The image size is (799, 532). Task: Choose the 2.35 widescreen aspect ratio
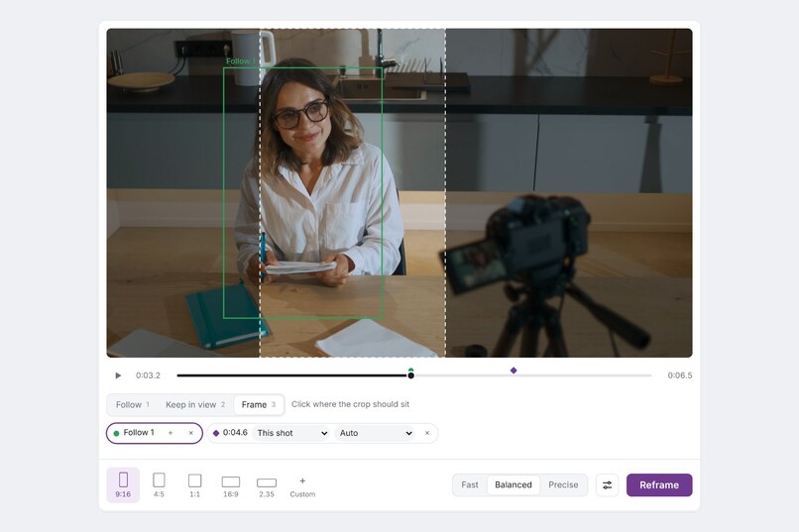(x=267, y=486)
